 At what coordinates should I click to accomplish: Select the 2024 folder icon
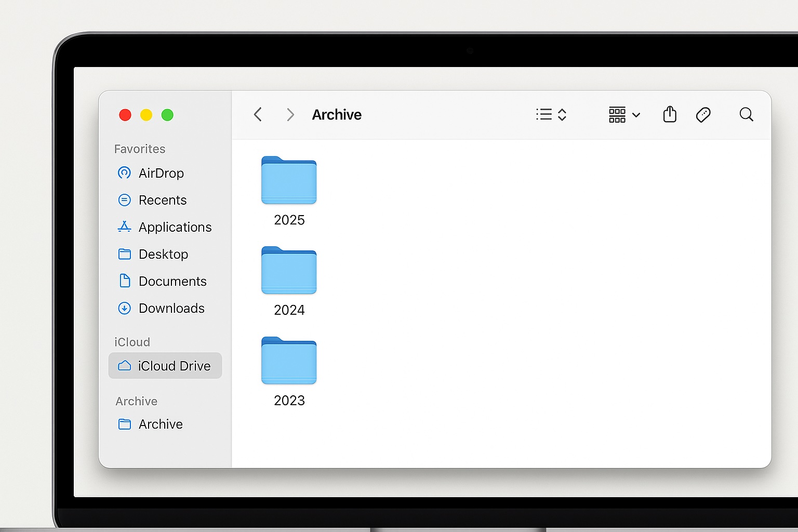[x=289, y=271]
